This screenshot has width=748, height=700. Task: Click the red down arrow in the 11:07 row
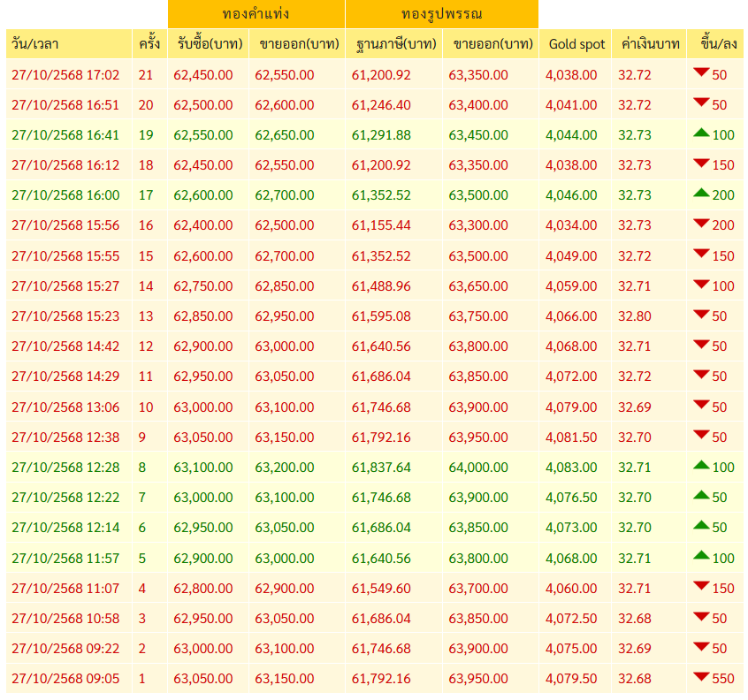pyautogui.click(x=701, y=586)
